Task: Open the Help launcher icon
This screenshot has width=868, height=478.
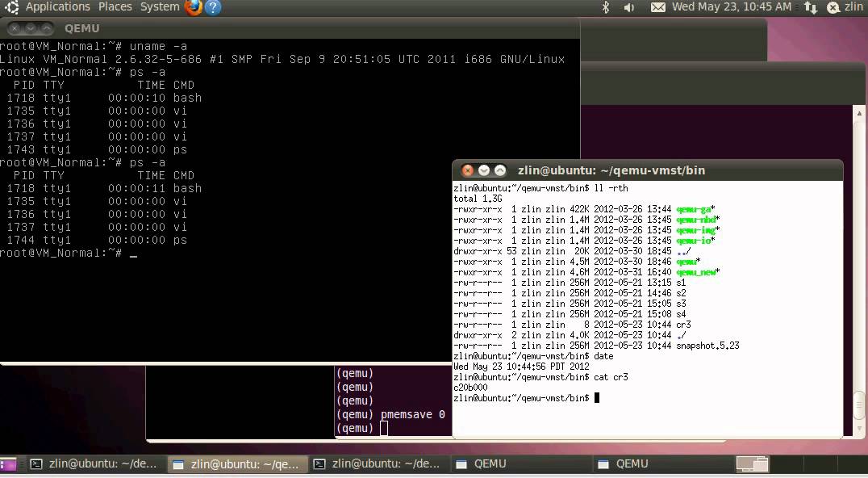Action: point(213,7)
